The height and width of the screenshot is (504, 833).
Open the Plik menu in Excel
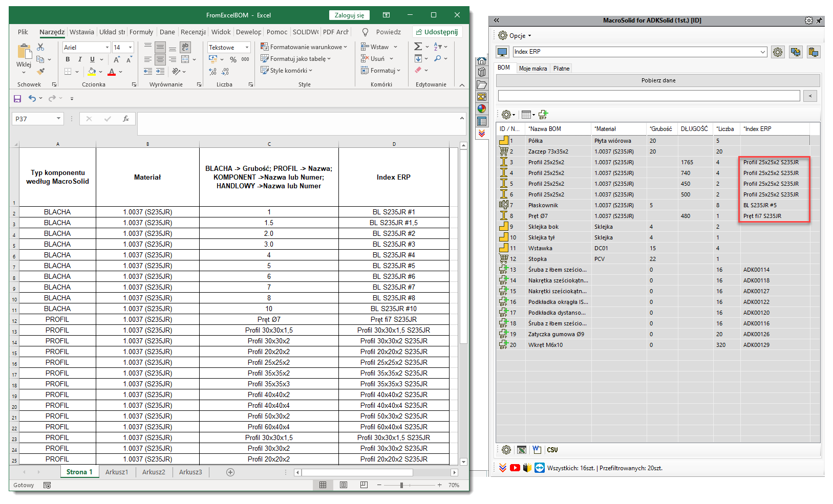[x=23, y=32]
